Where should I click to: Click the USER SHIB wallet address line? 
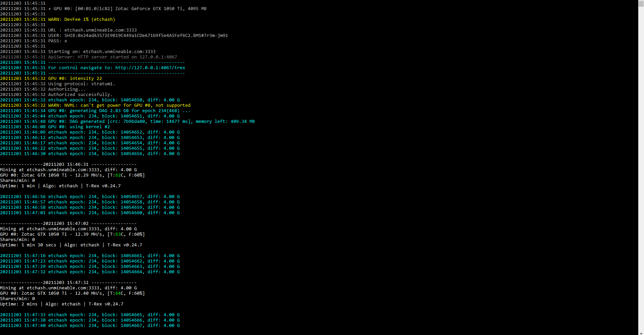(x=114, y=36)
